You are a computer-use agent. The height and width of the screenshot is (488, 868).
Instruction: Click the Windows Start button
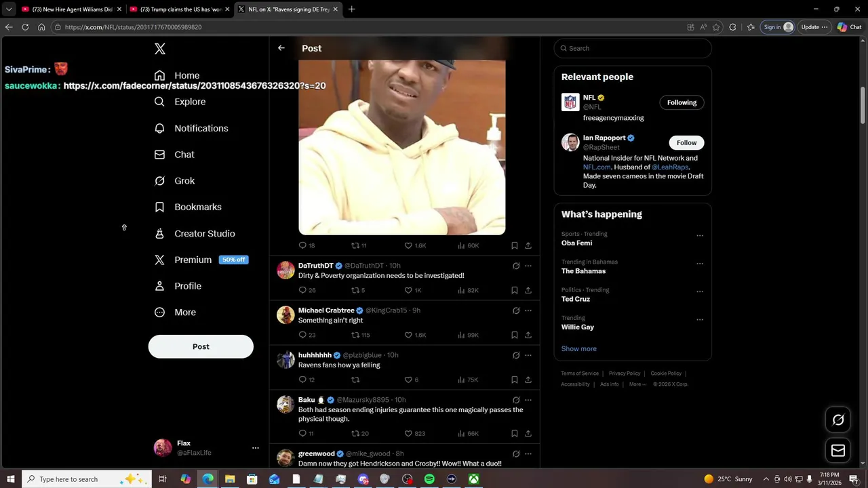(x=10, y=479)
